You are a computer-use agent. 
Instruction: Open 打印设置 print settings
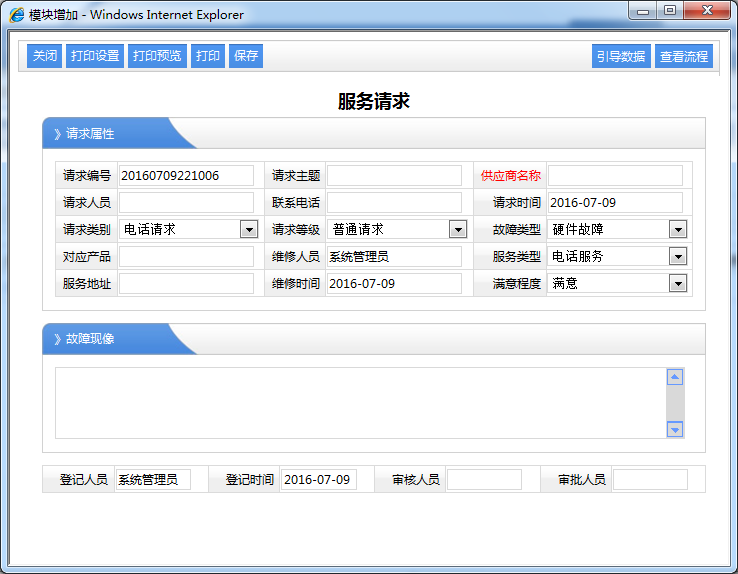click(95, 56)
